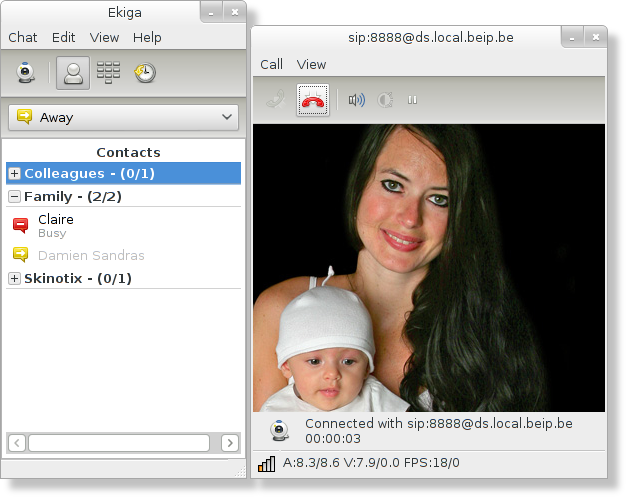
Task: Open the dialpad view
Action: coord(108,73)
